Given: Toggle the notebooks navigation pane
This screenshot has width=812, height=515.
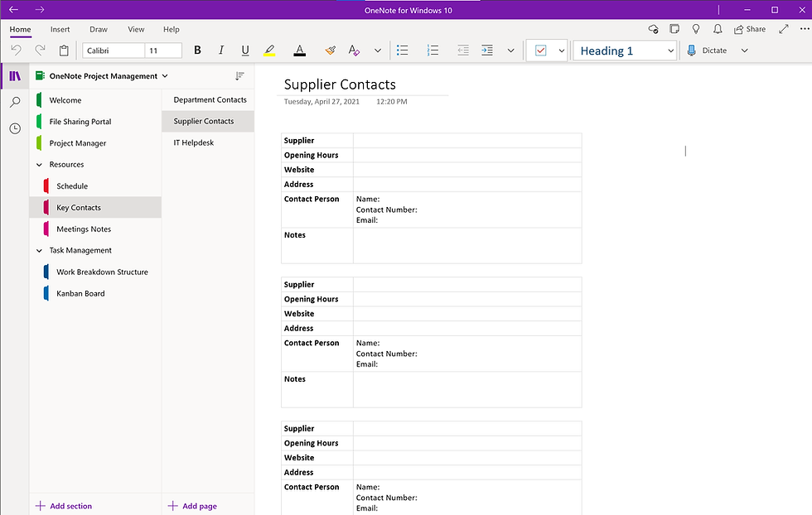Looking at the screenshot, I should point(15,76).
